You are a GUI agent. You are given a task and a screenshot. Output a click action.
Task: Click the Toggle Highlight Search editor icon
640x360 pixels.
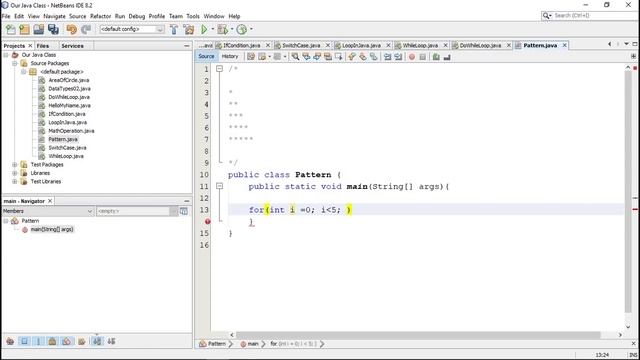(x=328, y=57)
